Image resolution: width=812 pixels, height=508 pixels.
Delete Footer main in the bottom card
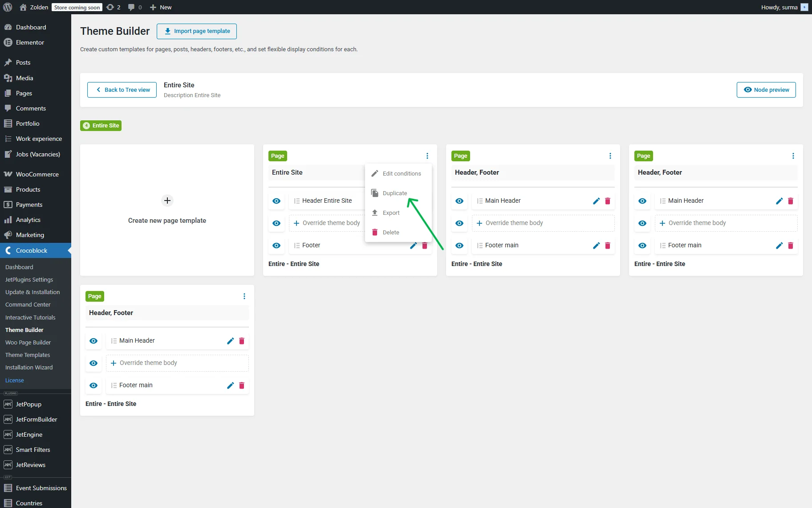pyautogui.click(x=242, y=385)
